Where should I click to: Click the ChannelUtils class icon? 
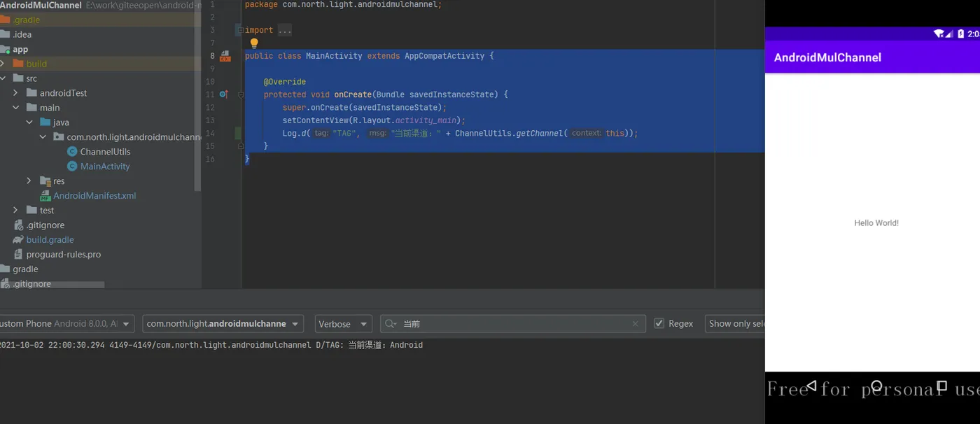tap(72, 152)
